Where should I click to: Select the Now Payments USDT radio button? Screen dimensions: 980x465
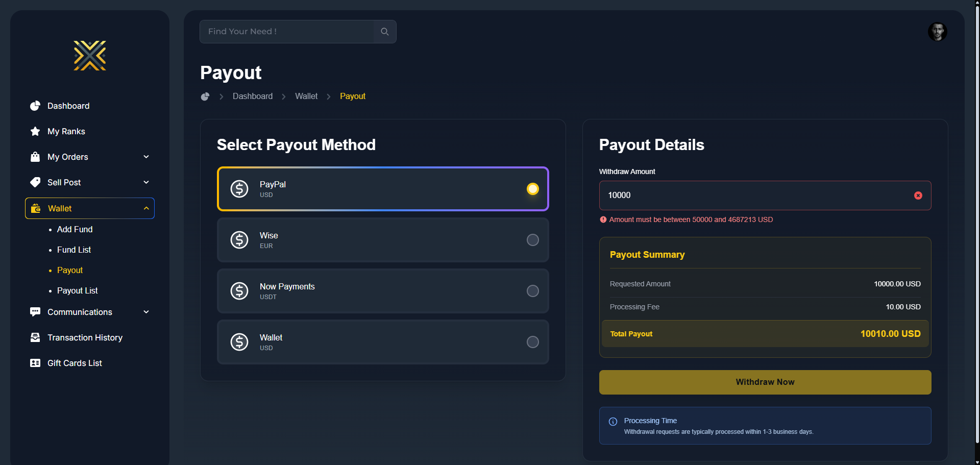[x=532, y=291]
